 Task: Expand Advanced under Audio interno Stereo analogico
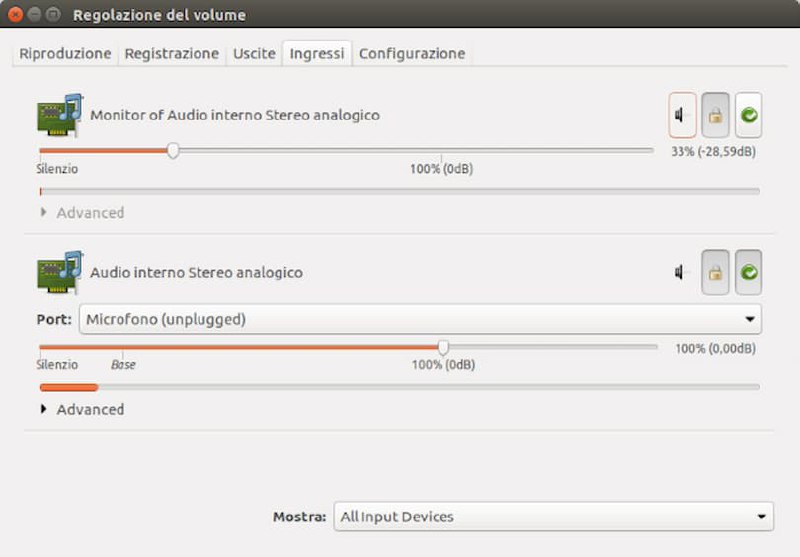pos(83,409)
